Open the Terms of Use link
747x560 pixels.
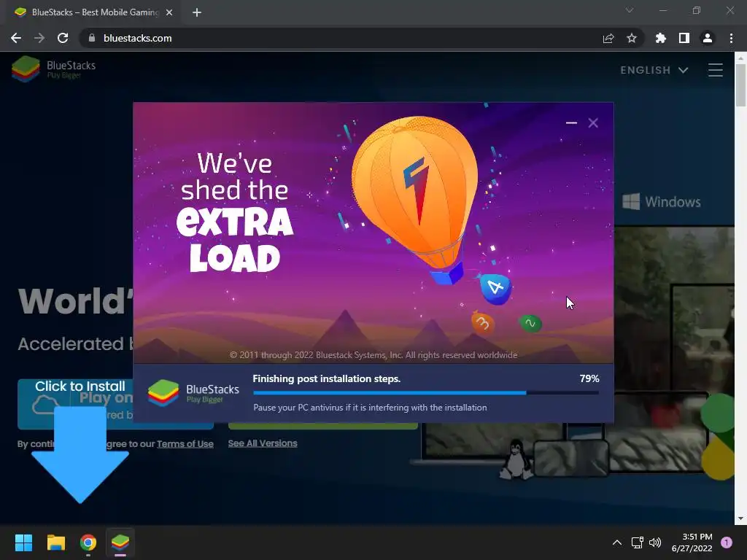point(185,444)
